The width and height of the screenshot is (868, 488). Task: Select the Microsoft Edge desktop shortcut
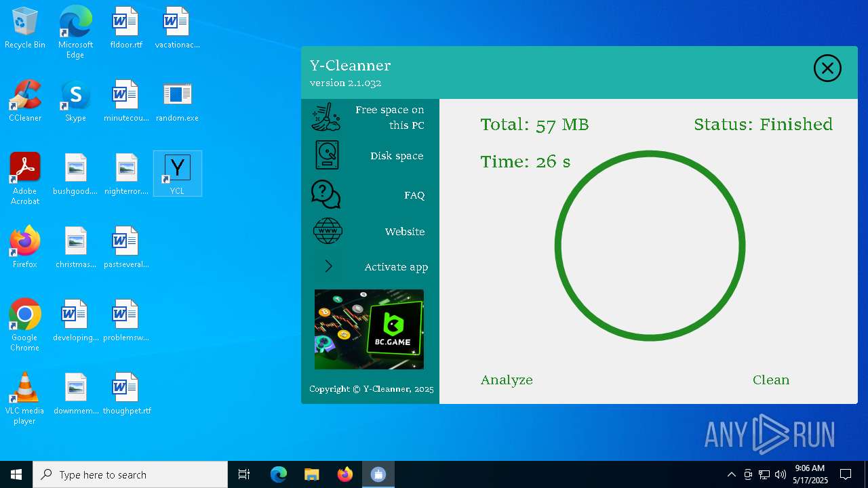75,33
